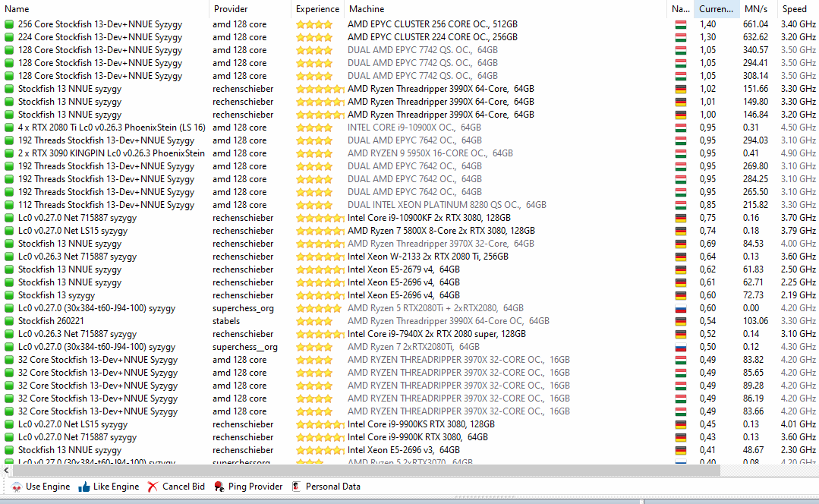The width and height of the screenshot is (819, 504).
Task: Click the flag in the AMD Ryzen 7 2xRTX2080Ti row
Action: (x=680, y=347)
